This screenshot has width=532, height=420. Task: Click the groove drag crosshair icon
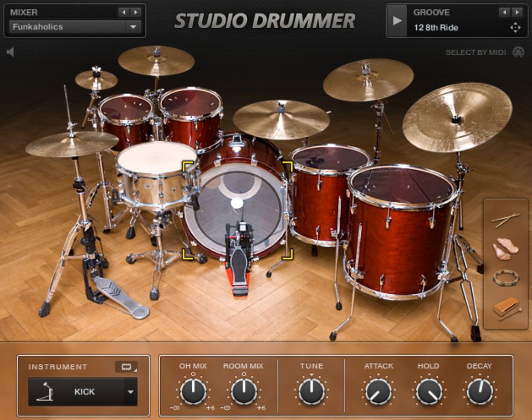pos(515,28)
